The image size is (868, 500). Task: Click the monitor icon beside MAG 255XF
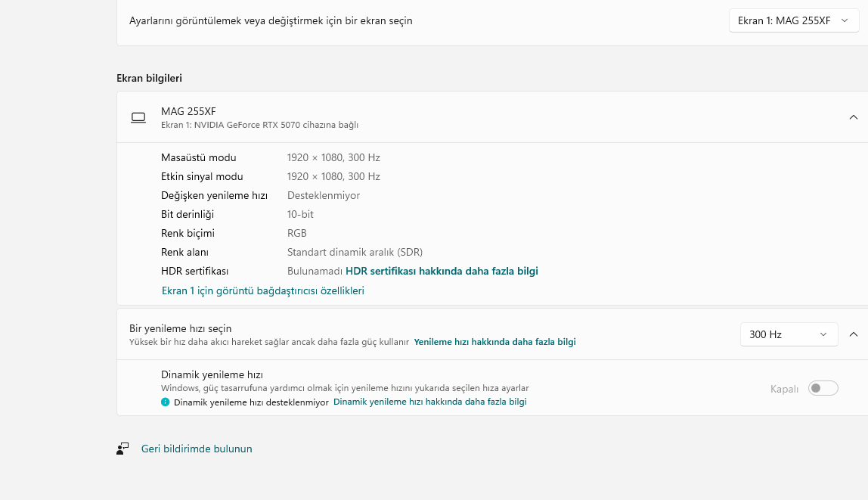pyautogui.click(x=138, y=117)
